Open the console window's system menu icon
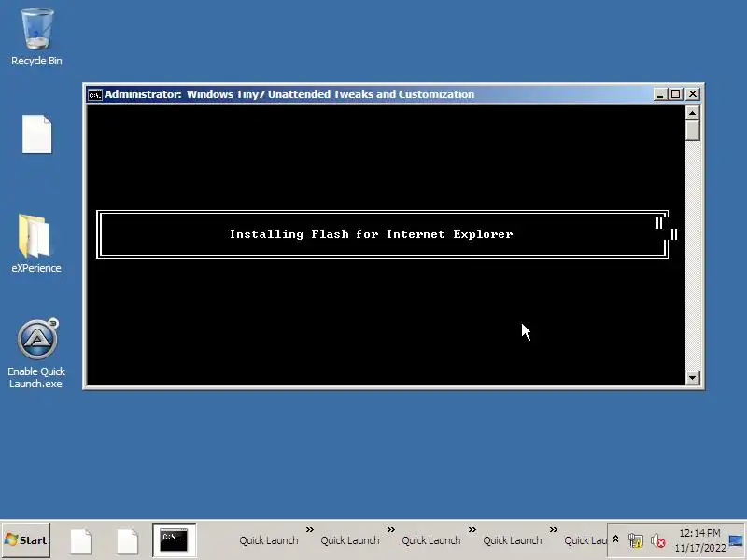Image resolution: width=747 pixels, height=560 pixels. 95,95
